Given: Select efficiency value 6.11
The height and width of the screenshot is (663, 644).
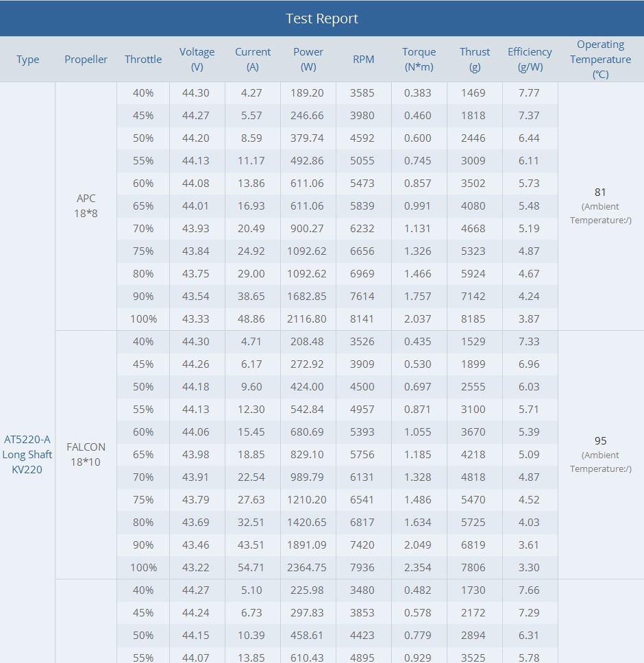Looking at the screenshot, I should click(529, 161).
